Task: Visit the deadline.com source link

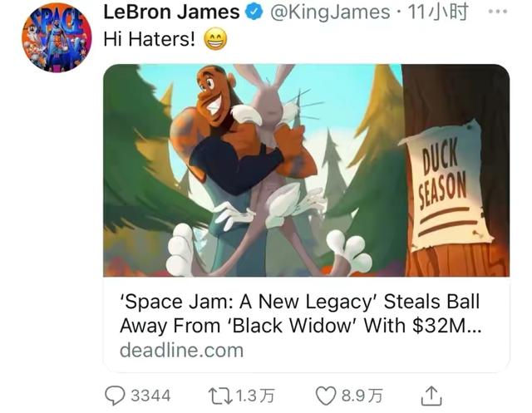Action: pyautogui.click(x=181, y=351)
